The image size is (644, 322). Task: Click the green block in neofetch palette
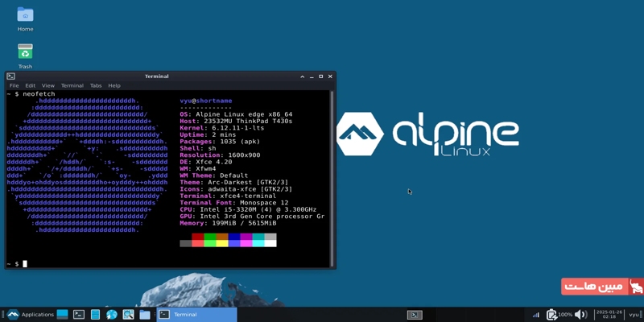pos(210,237)
